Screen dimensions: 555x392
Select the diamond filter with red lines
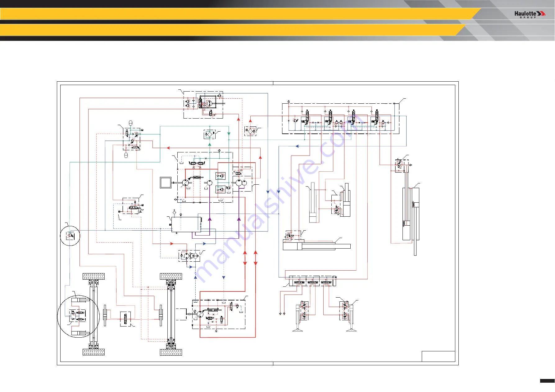250,131
